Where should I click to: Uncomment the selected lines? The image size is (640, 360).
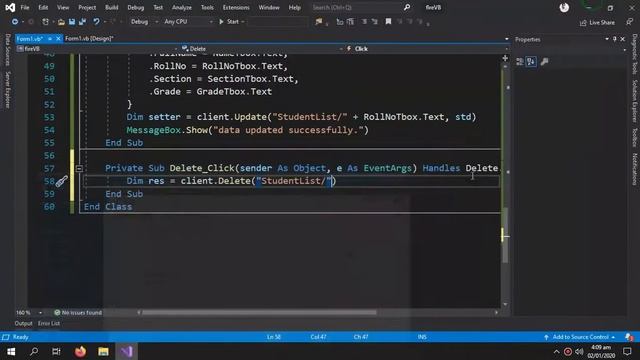click(375, 22)
